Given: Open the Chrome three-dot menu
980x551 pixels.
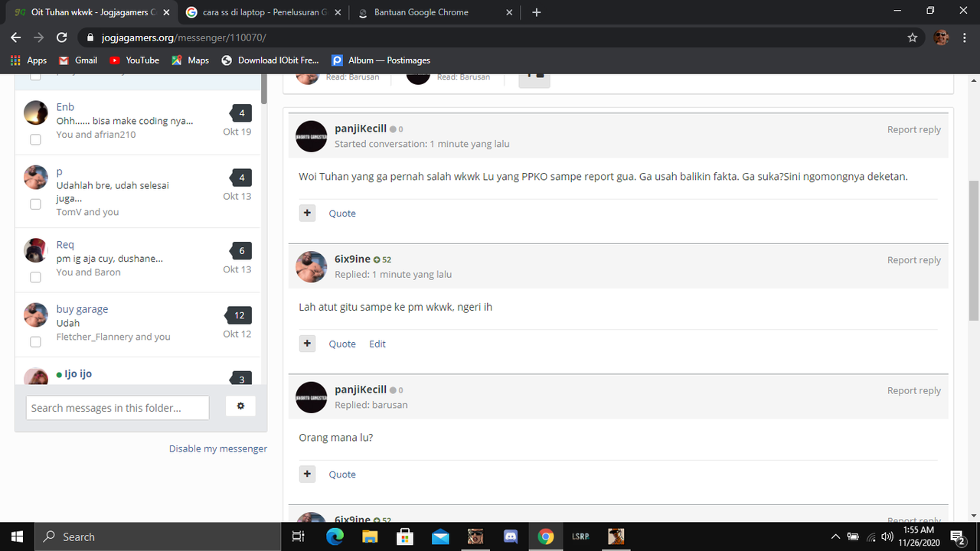Looking at the screenshot, I should [965, 37].
